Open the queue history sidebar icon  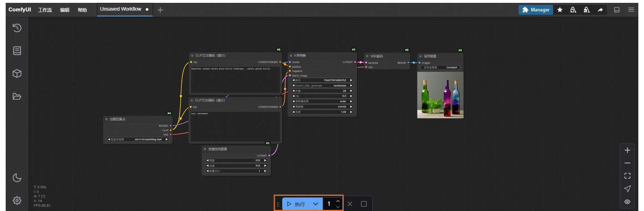tap(17, 28)
